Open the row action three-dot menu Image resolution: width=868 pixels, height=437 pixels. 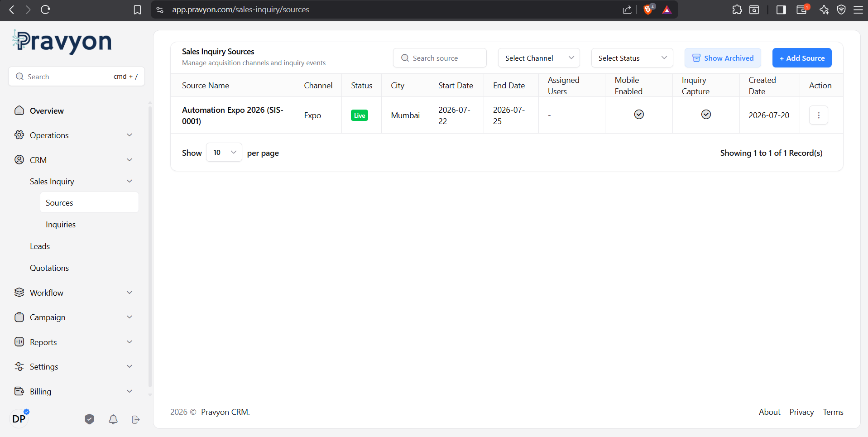[x=819, y=115]
